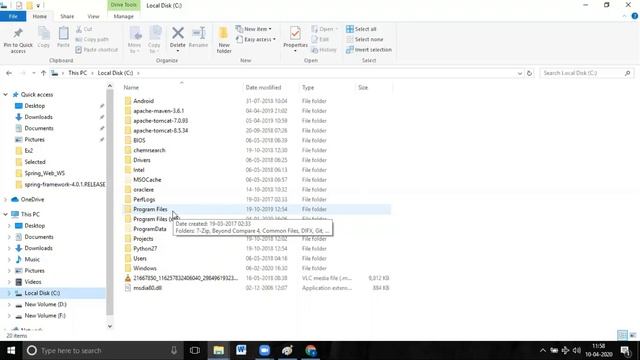Select the apache-maven-3.6.1 folder
Viewport: 640px width, 360px height.
pos(158,111)
